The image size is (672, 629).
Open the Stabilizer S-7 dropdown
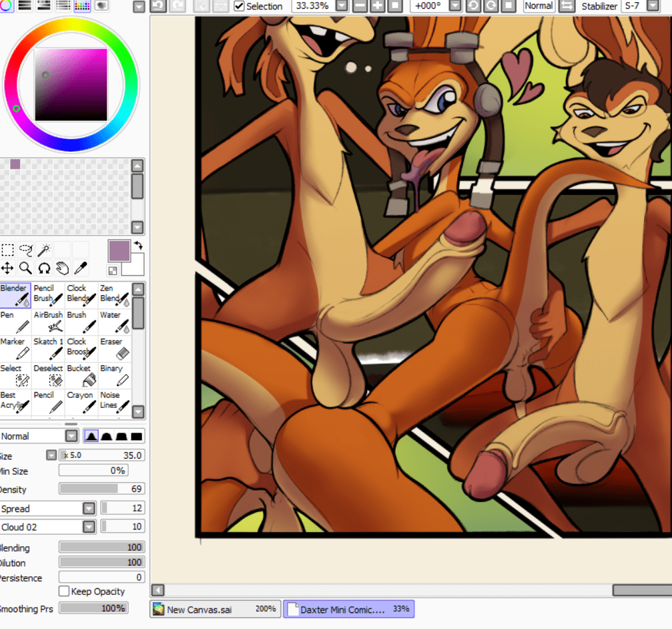tap(652, 7)
